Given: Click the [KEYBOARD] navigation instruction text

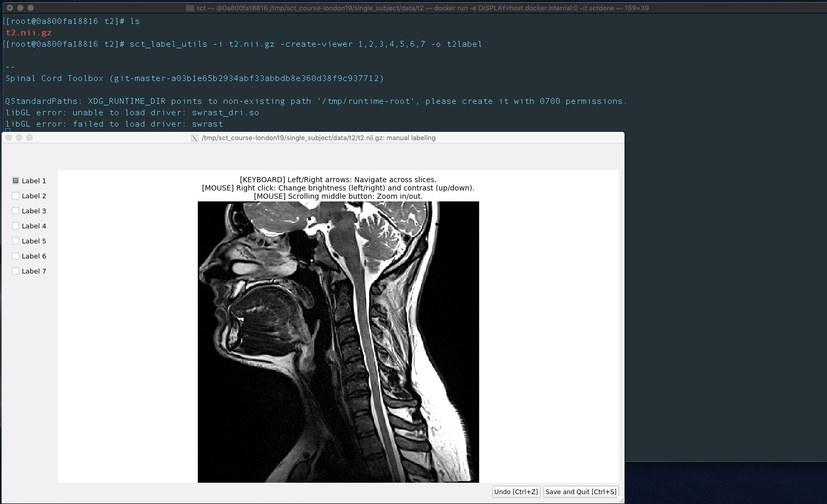Looking at the screenshot, I should click(x=338, y=180).
